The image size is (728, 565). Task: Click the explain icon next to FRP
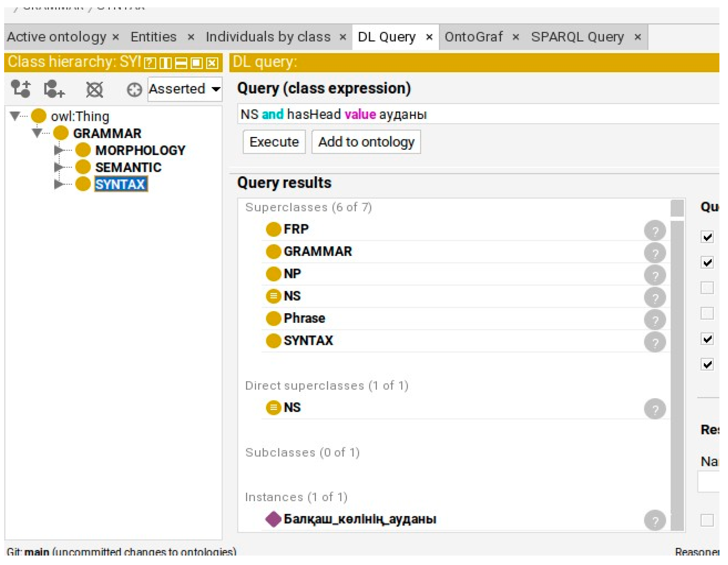pyautogui.click(x=655, y=230)
